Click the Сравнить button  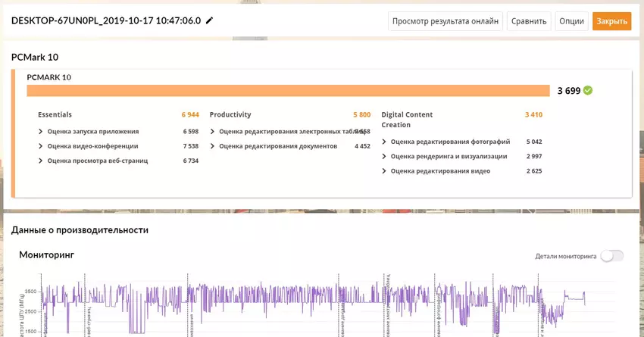click(528, 21)
